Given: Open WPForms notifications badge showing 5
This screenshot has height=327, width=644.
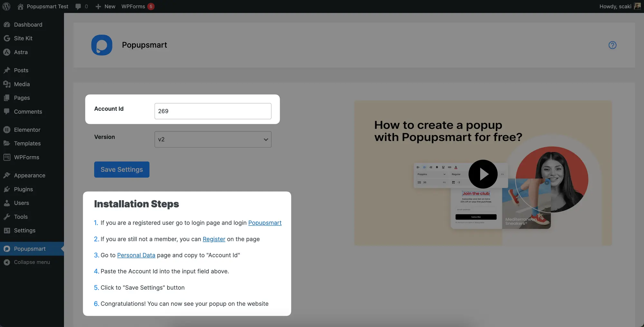Looking at the screenshot, I should [x=151, y=6].
